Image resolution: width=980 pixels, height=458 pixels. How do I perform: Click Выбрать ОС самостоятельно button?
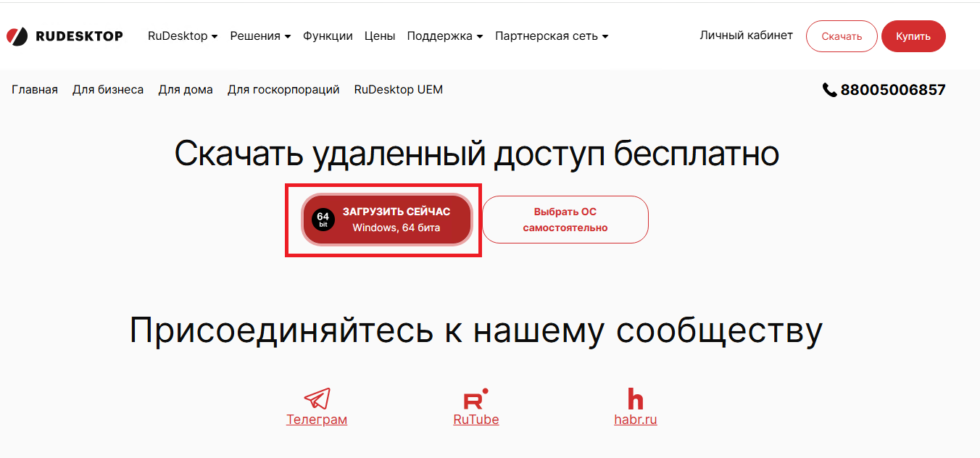565,220
